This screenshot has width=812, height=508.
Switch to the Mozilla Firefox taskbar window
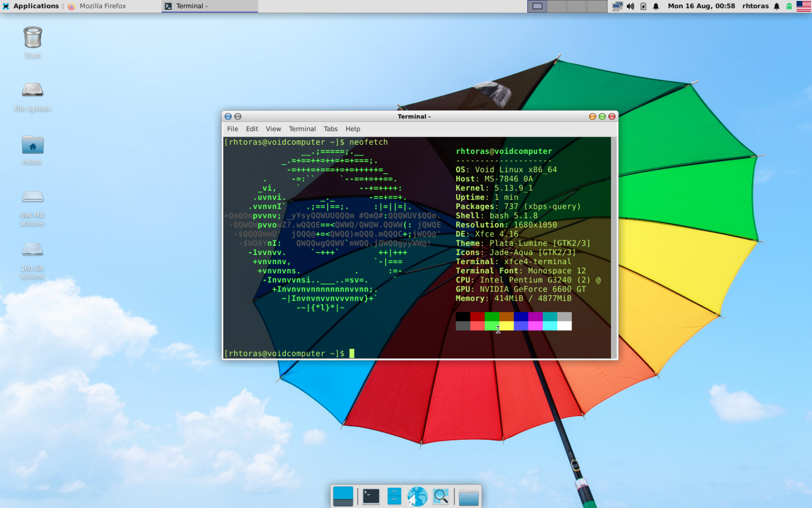coord(113,6)
